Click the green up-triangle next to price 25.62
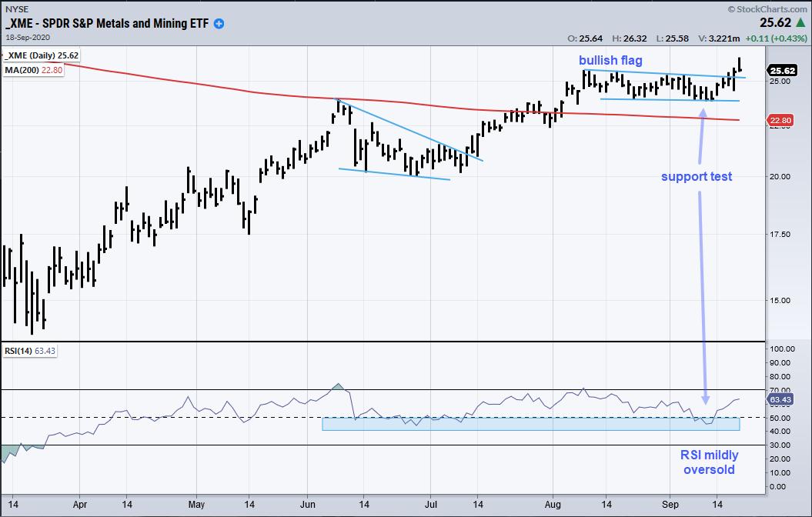The width and height of the screenshot is (812, 517). (800, 23)
